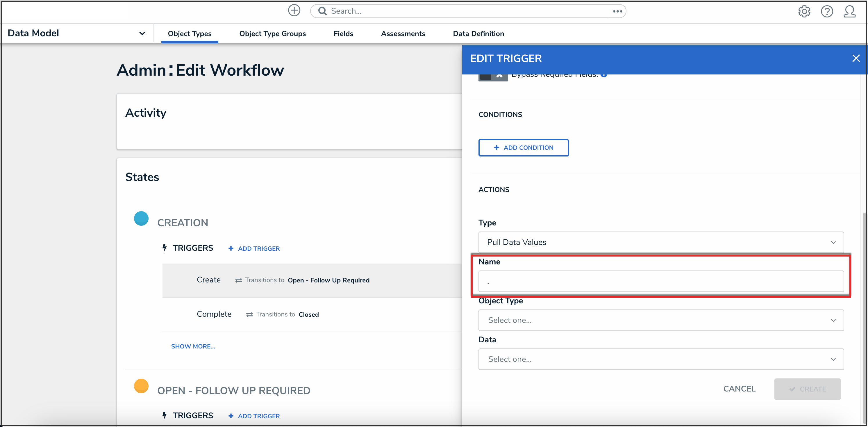Image resolution: width=868 pixels, height=427 pixels.
Task: Click the info icon beside Bypass Required Fields
Action: pos(604,76)
